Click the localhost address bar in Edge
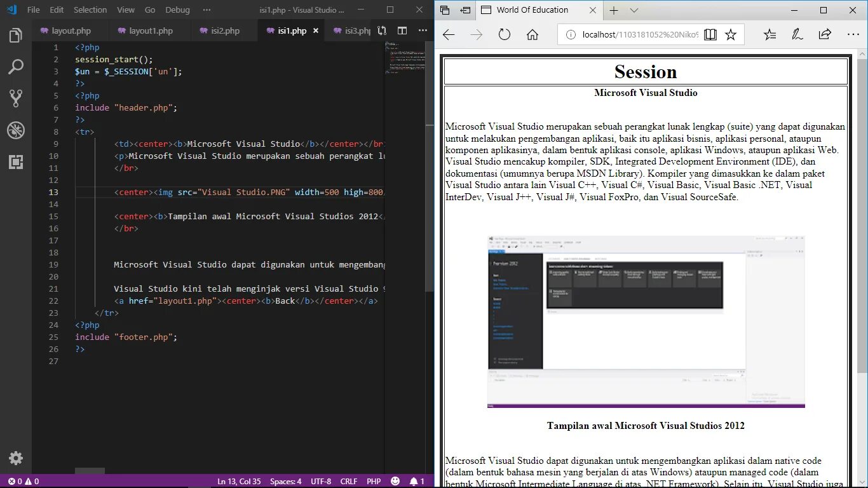Image resolution: width=868 pixels, height=488 pixels. [x=641, y=35]
